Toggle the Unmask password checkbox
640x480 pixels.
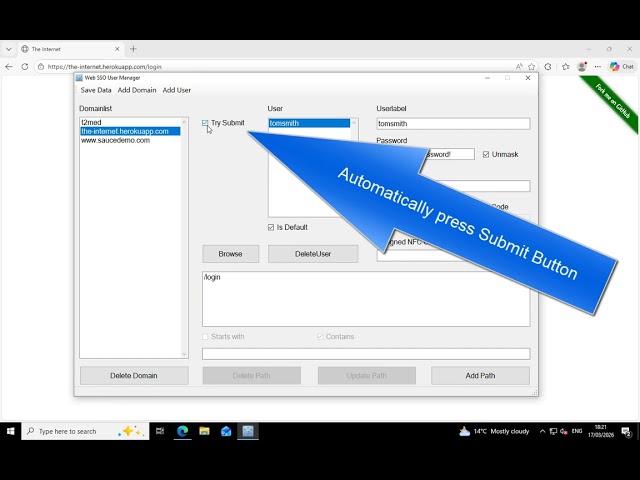click(486, 154)
